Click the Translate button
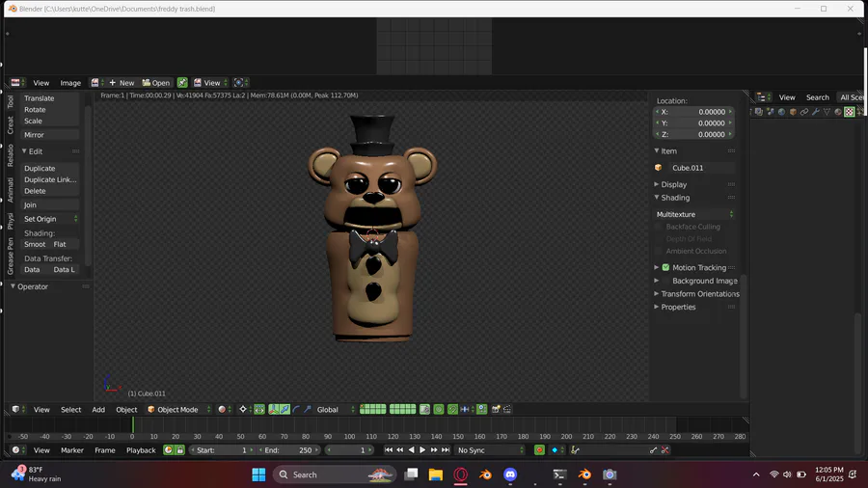This screenshot has width=868, height=488. 50,98
